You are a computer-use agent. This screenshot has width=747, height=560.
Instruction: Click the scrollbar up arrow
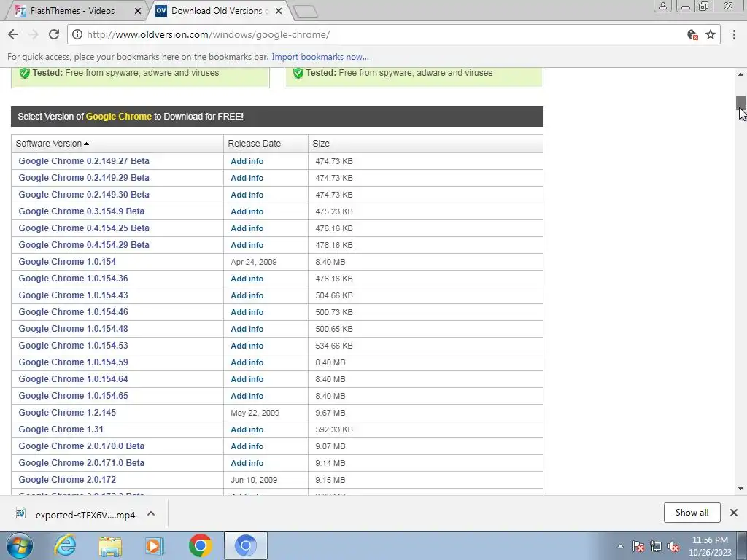click(x=740, y=74)
